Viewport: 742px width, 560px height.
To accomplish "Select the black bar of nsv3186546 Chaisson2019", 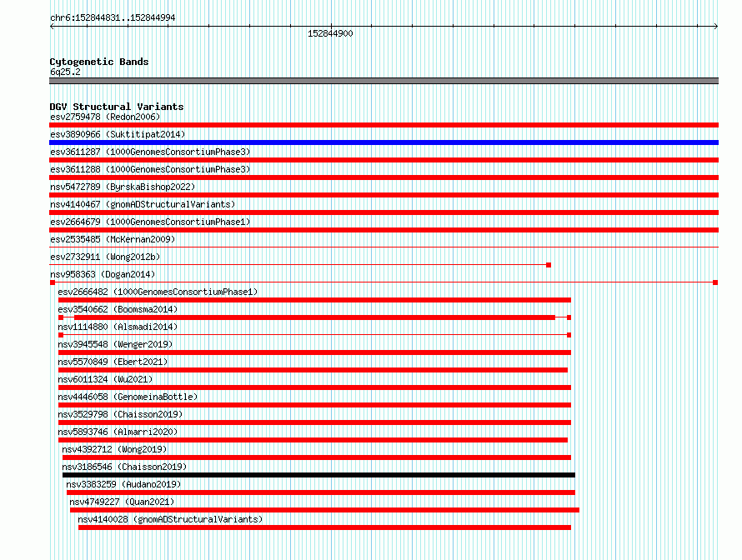I will pyautogui.click(x=319, y=475).
